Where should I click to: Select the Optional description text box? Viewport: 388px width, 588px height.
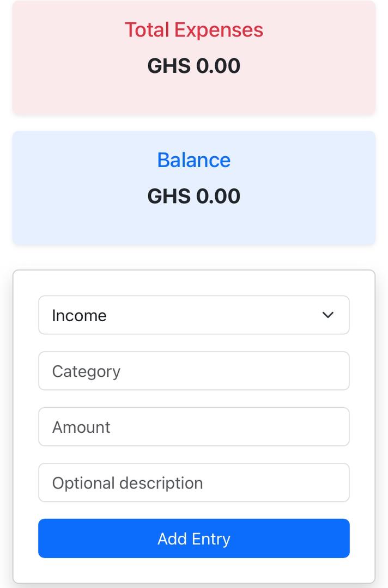coord(193,483)
